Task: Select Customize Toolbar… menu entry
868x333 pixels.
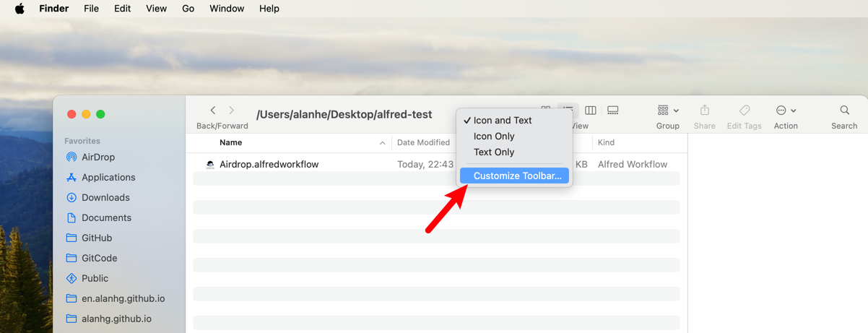Action: [514, 176]
